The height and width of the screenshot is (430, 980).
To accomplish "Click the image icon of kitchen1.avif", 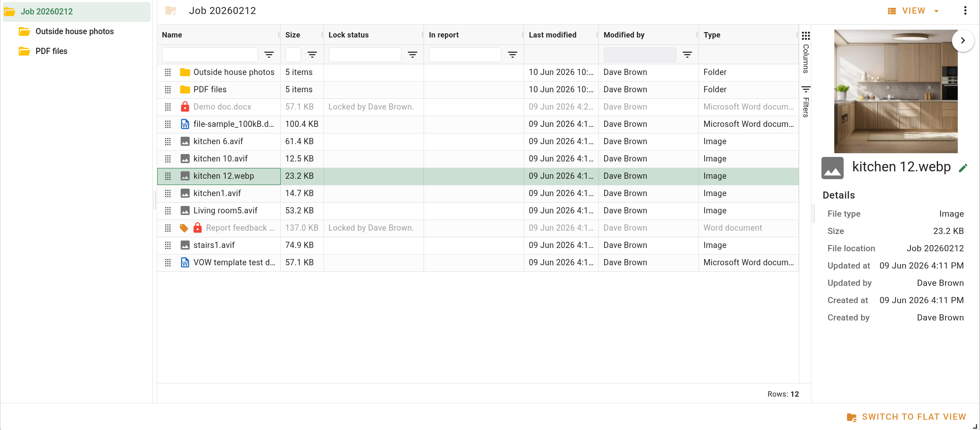I will (185, 193).
